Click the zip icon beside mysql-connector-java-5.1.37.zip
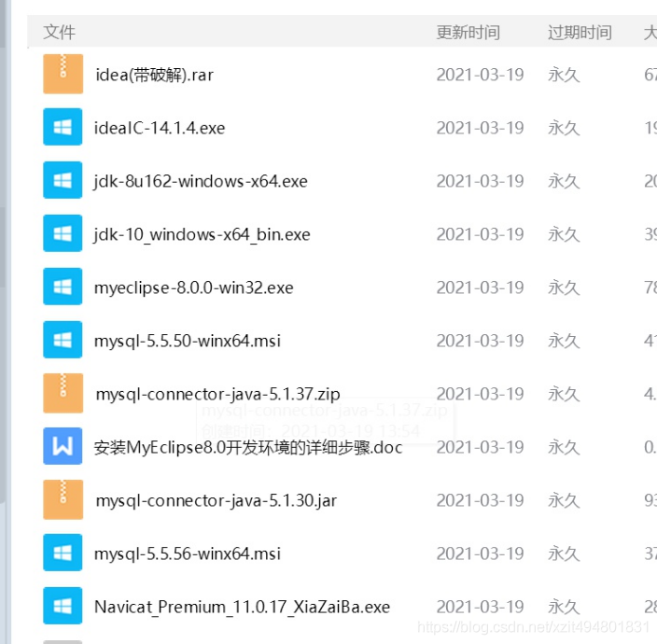657x644 pixels. click(63, 394)
